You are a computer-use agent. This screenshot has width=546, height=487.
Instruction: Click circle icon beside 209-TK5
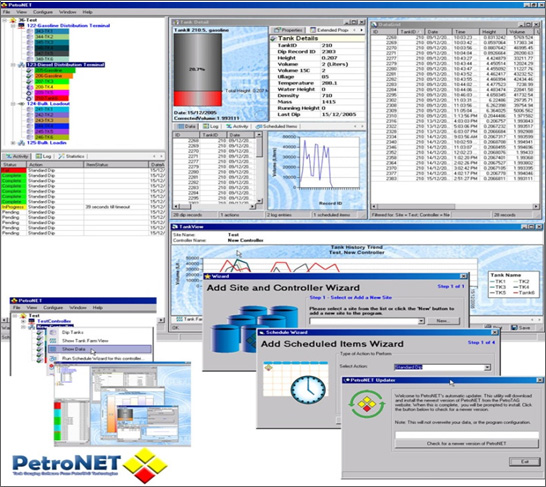click(x=30, y=93)
